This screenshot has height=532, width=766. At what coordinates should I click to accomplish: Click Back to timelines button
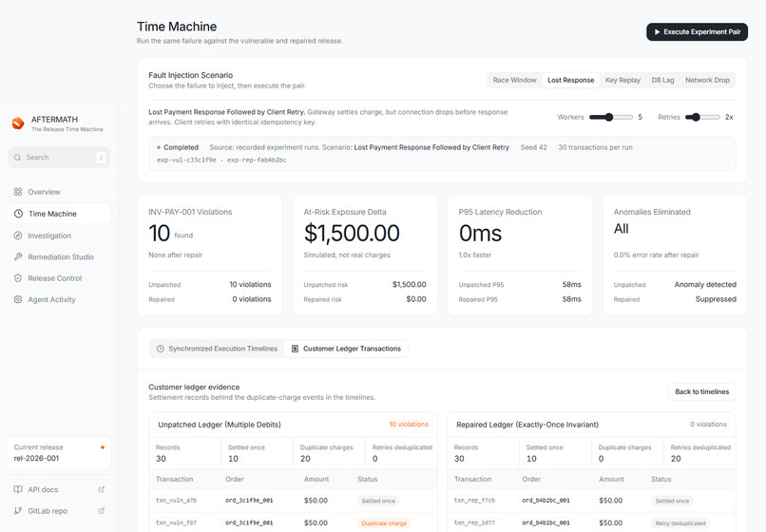702,391
